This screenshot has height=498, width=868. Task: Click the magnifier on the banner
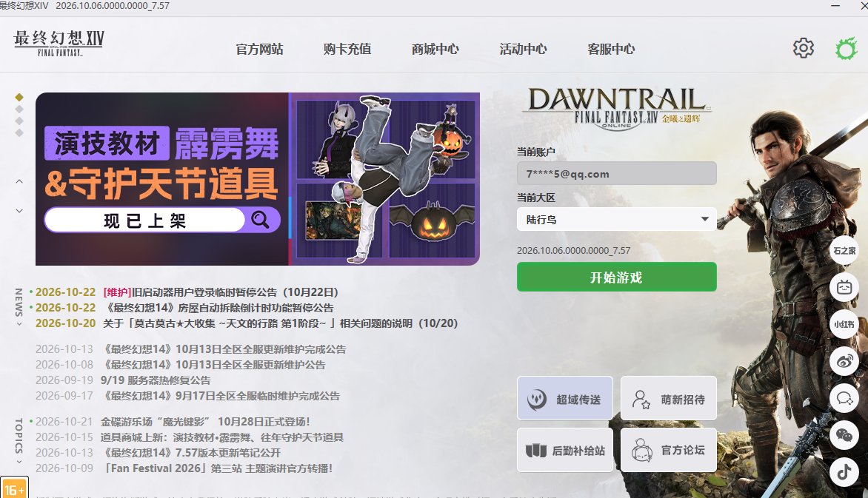(260, 220)
